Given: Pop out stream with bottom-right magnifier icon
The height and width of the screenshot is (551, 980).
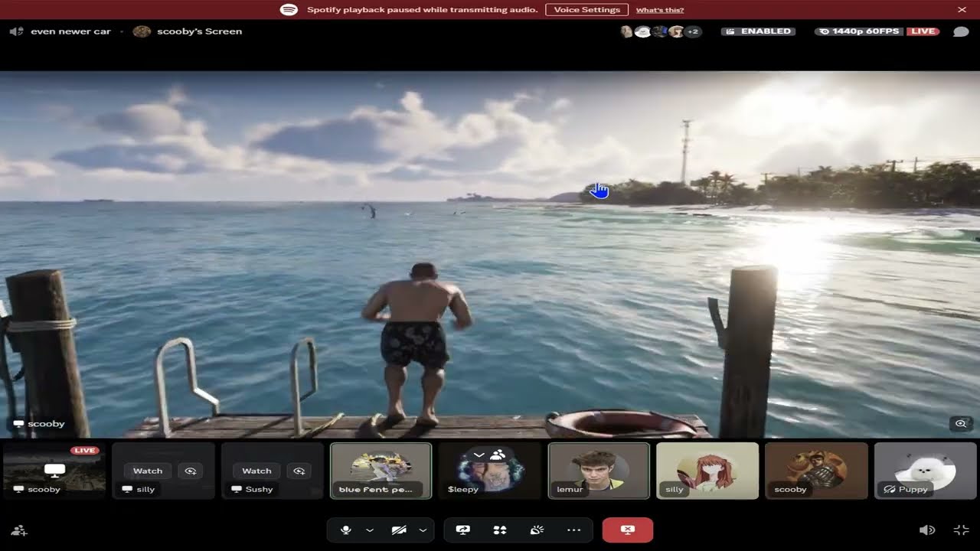Looking at the screenshot, I should [961, 423].
